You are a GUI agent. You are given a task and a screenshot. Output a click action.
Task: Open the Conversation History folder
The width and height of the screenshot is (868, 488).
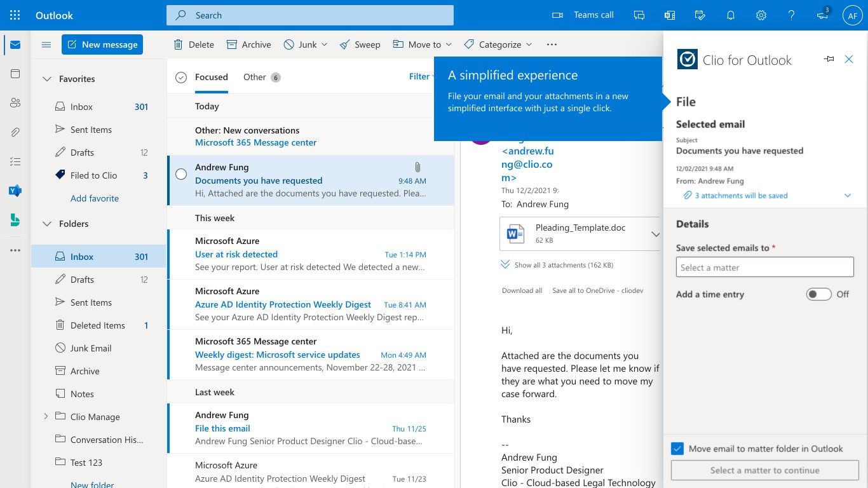click(x=98, y=440)
